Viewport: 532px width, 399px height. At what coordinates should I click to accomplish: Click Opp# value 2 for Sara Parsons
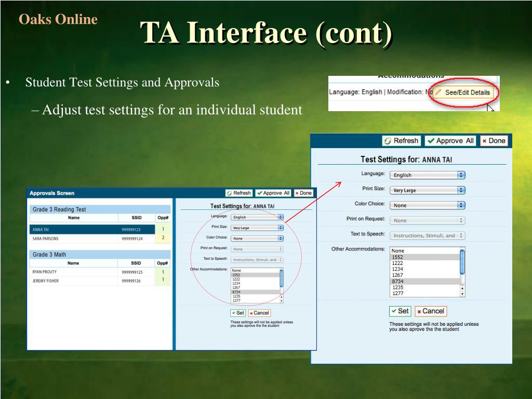[163, 238]
